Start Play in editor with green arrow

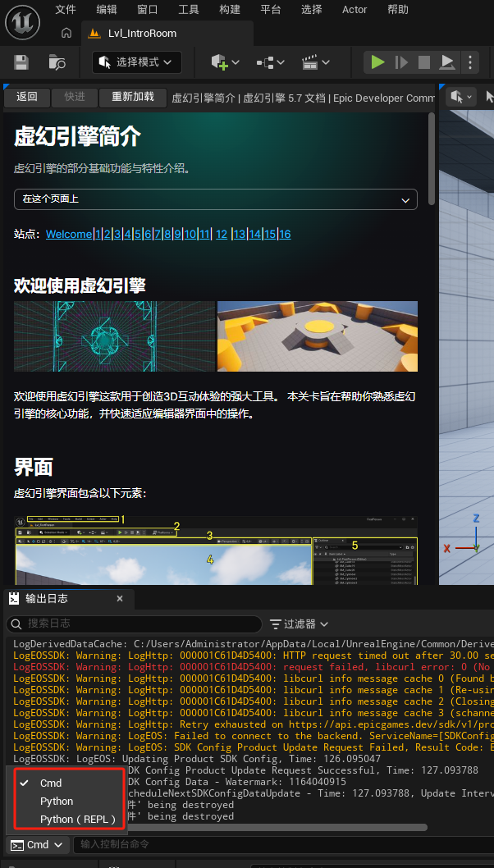(378, 62)
